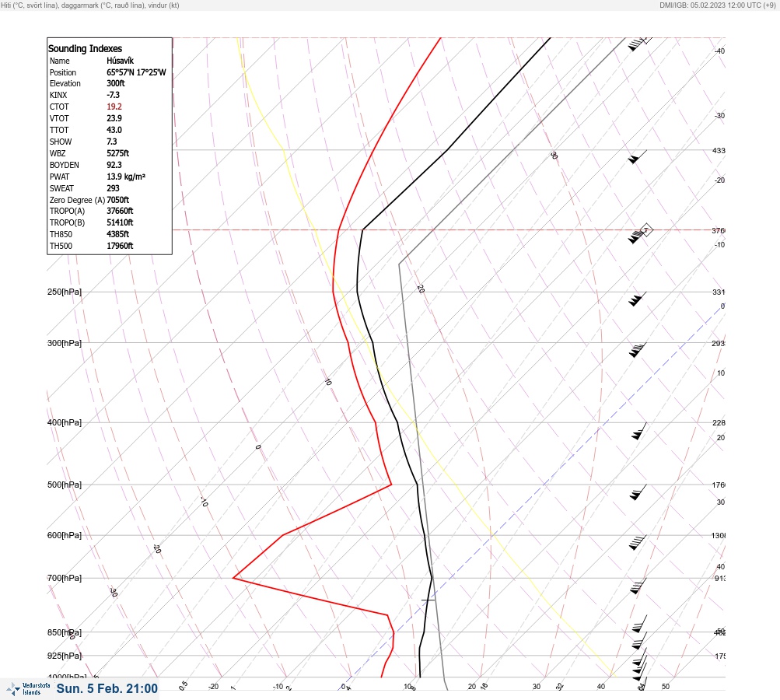Click the PWAT value 13.9 kg/m²
Viewport: 780px width, 700px height.
(126, 177)
